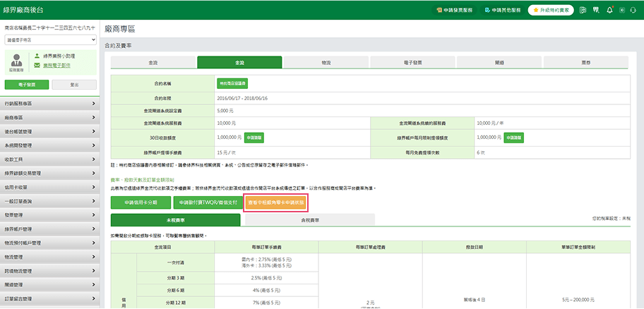The width and height of the screenshot is (644, 309).
Task: Click the icon left of the cart
Action: (582, 11)
